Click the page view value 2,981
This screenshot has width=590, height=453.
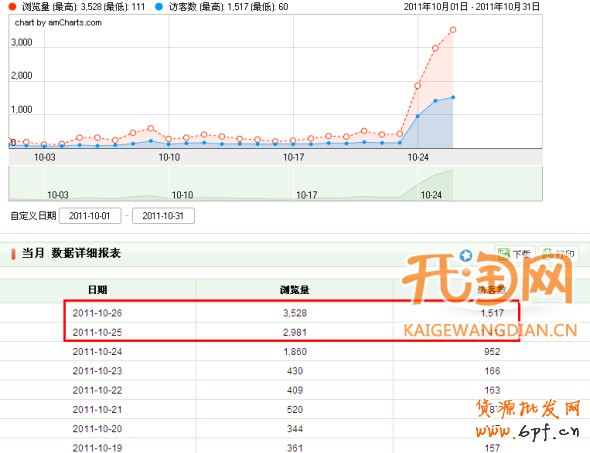(x=295, y=333)
